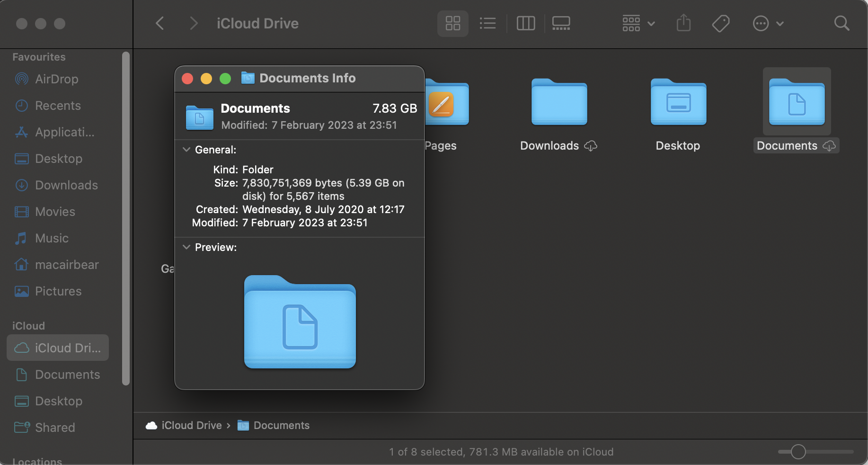Click the Movies film icon
Viewport: 868px width, 465px height.
point(22,212)
